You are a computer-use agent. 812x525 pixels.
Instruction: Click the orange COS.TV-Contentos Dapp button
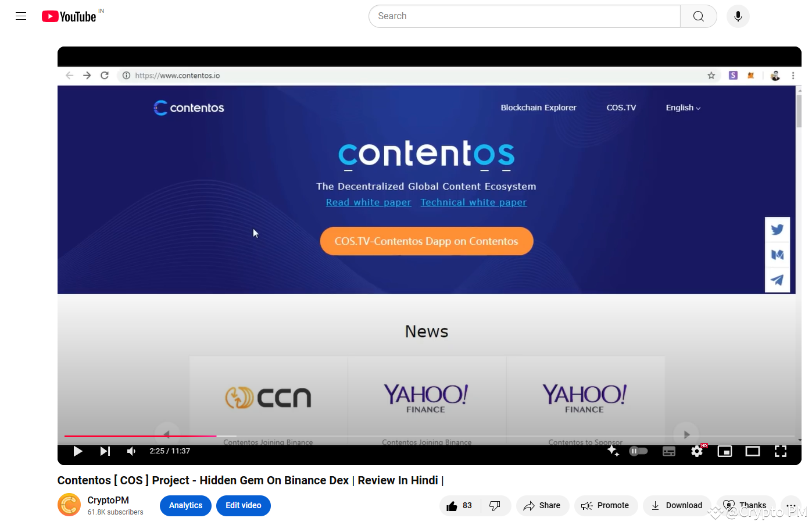pos(427,241)
